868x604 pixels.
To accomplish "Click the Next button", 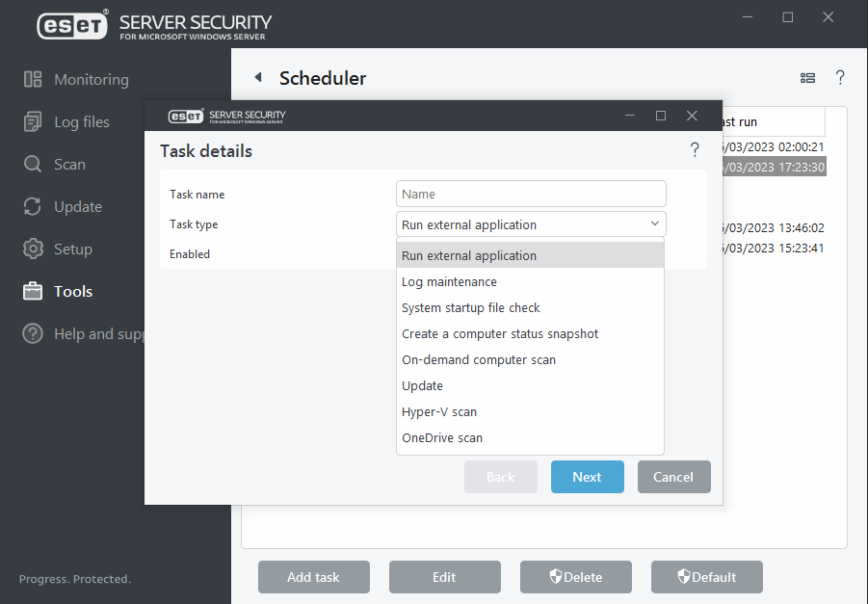I will tap(587, 476).
